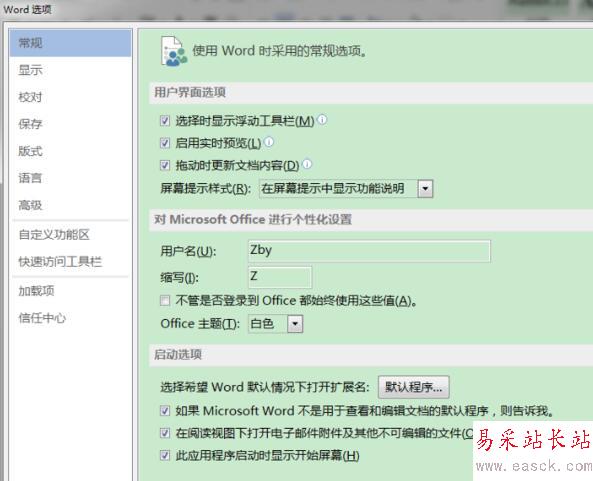The height and width of the screenshot is (481, 593).
Task: Click the 缩写 initials field
Action: [280, 278]
